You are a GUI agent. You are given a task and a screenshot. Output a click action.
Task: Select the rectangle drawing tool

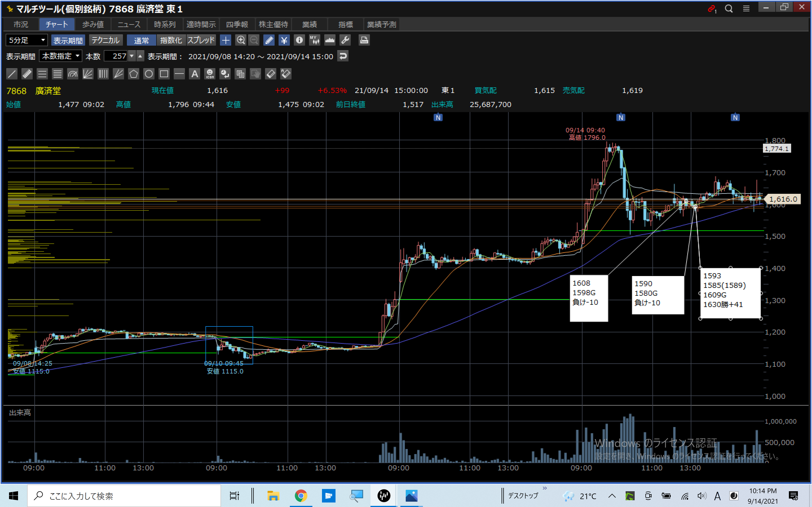pyautogui.click(x=164, y=74)
